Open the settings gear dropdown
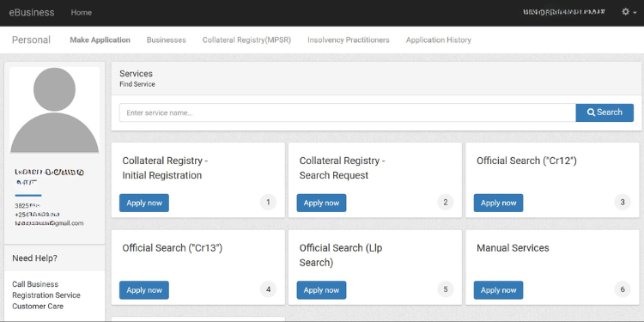The height and width of the screenshot is (322, 644). 629,12
